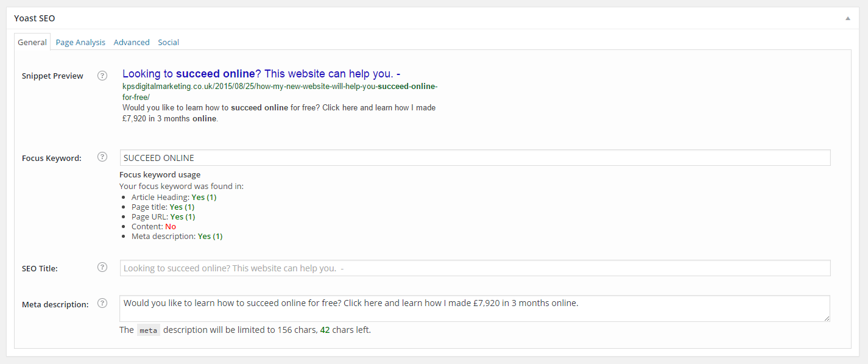Grab the Meta description textarea resize handle
868x364 pixels.
point(827,318)
